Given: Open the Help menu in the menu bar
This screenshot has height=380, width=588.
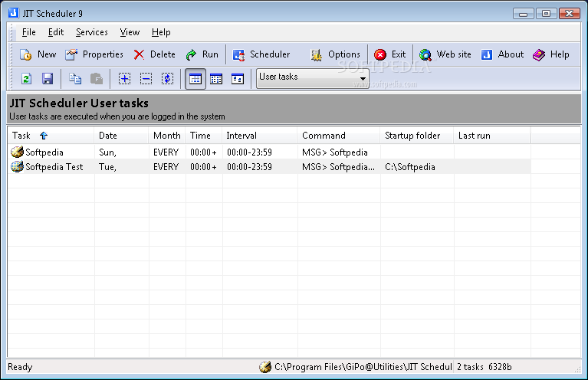Looking at the screenshot, I should (161, 32).
